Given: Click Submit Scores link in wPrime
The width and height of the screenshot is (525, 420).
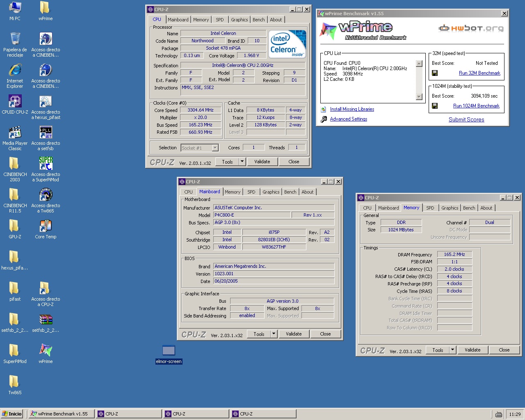Looking at the screenshot, I should pyautogui.click(x=466, y=120).
